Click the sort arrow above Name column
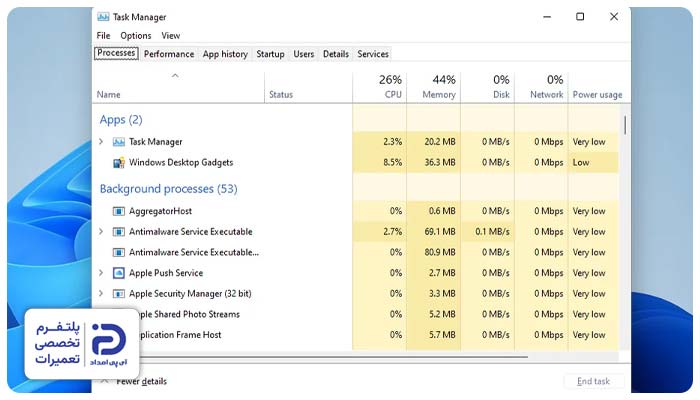 click(x=175, y=76)
